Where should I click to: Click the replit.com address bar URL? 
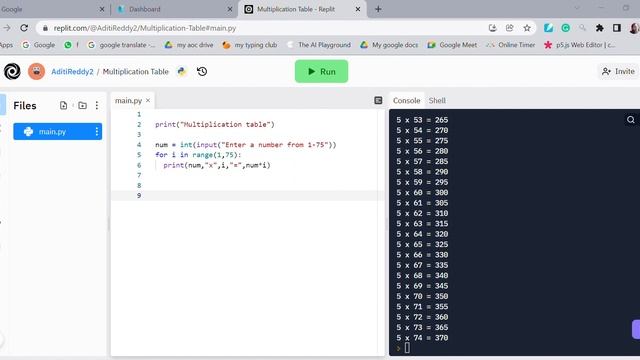(x=145, y=28)
